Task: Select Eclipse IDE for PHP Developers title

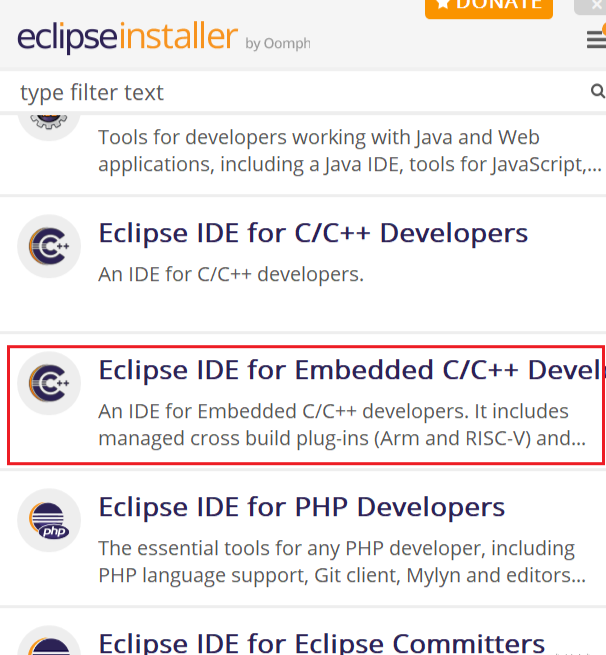Action: point(302,507)
